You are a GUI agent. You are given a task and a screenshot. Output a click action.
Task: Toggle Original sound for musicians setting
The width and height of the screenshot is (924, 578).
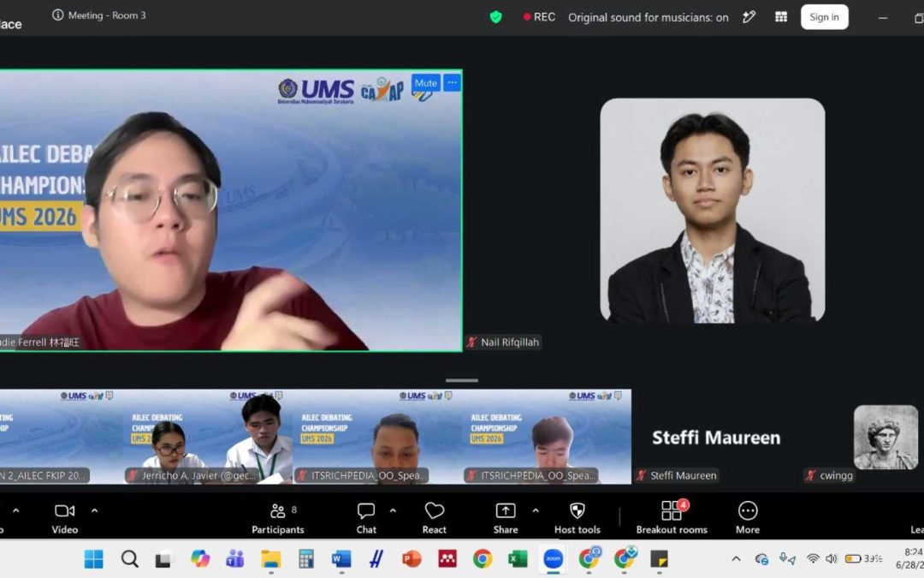(649, 18)
